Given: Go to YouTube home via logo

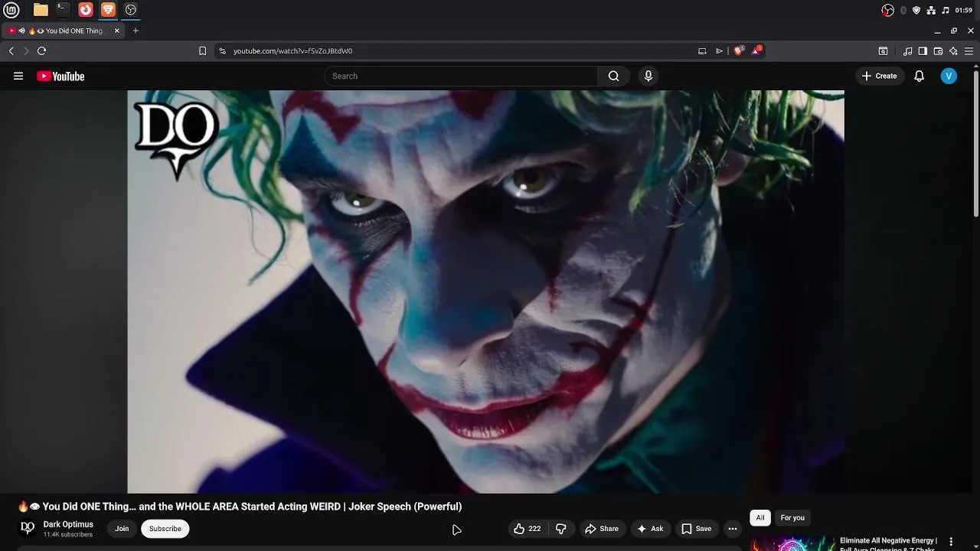Looking at the screenshot, I should pos(60,76).
